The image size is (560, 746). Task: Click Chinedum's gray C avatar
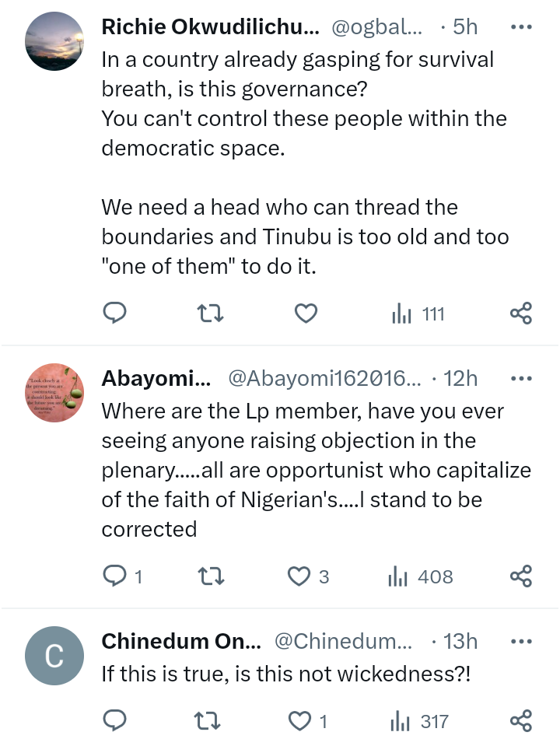point(54,657)
